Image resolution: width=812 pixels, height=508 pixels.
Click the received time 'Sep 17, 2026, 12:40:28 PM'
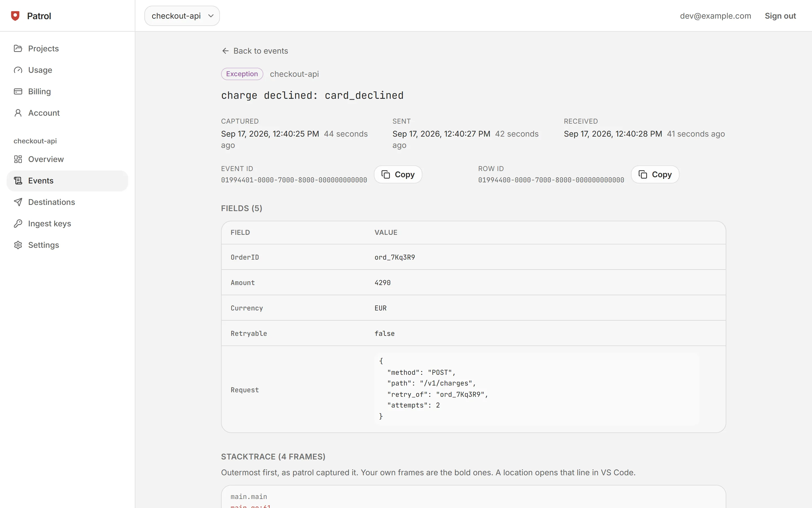click(x=613, y=134)
